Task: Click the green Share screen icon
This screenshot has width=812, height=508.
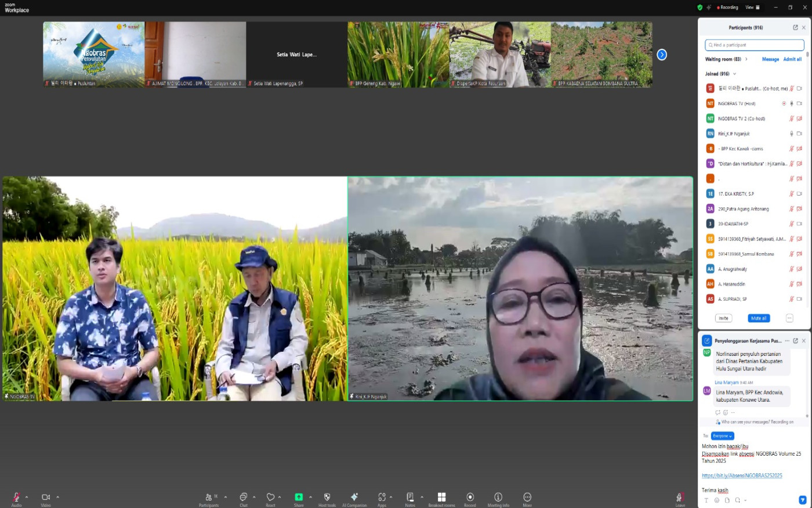Action: pyautogui.click(x=299, y=498)
